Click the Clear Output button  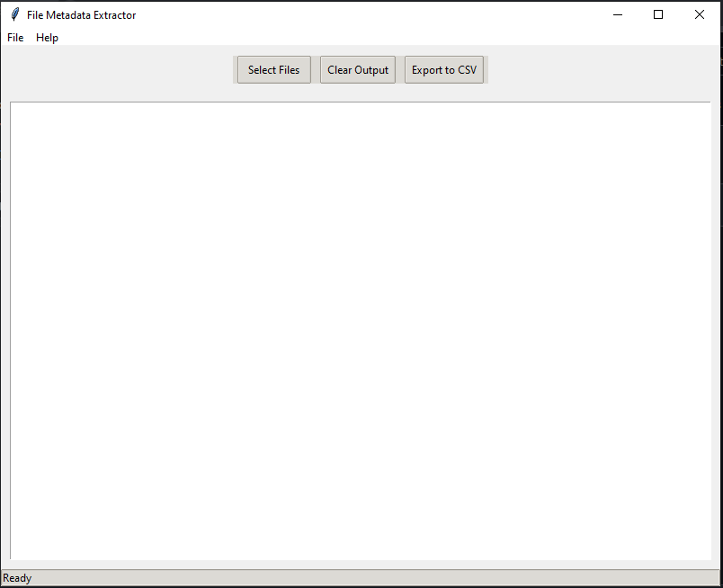click(358, 70)
